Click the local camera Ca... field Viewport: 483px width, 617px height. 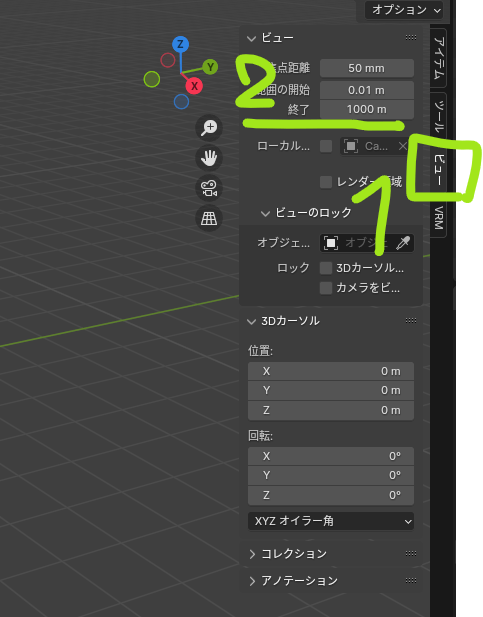[x=377, y=146]
